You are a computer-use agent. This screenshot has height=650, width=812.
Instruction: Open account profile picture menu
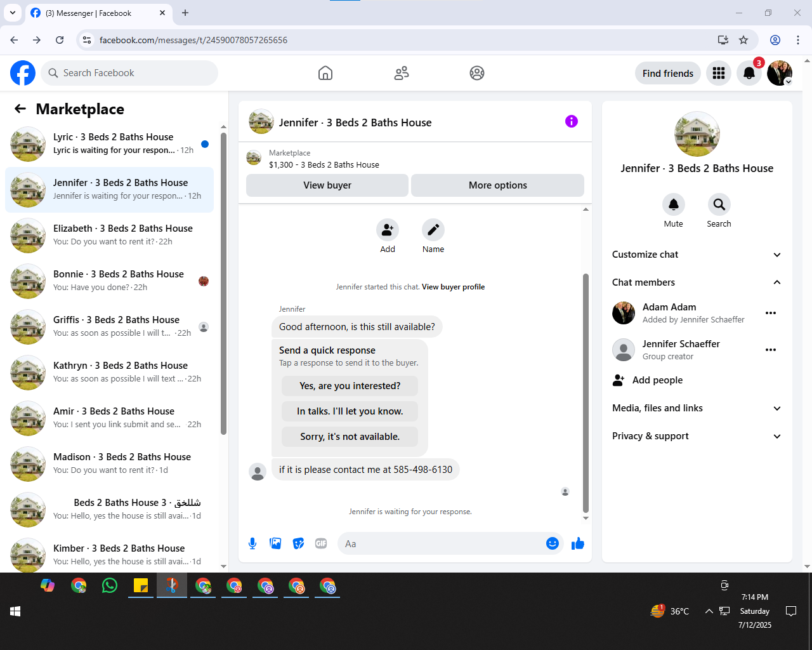(780, 73)
